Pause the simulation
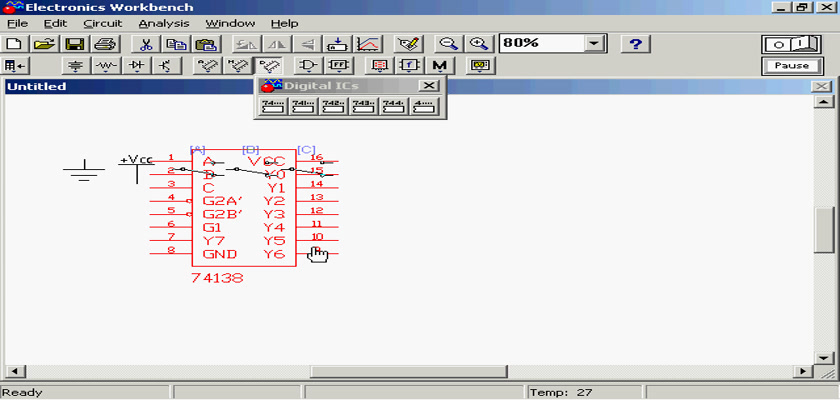This screenshot has width=840, height=400. coord(792,66)
